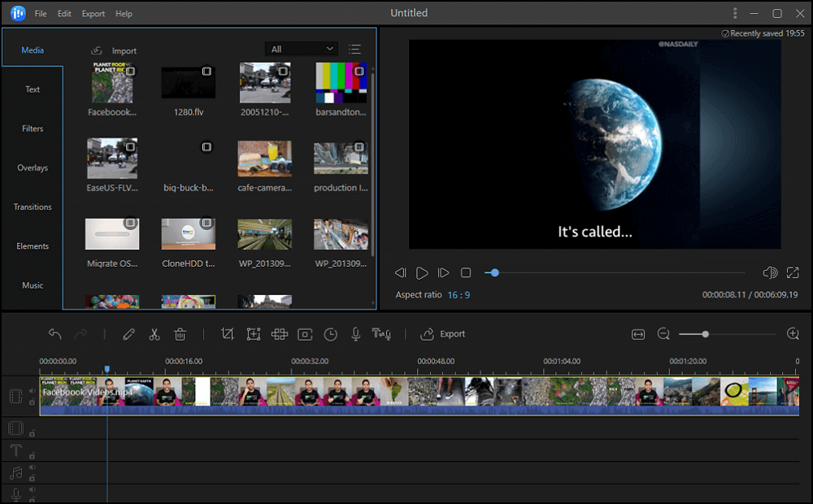
Task: Split clip with the scissors tool
Action: [154, 334]
